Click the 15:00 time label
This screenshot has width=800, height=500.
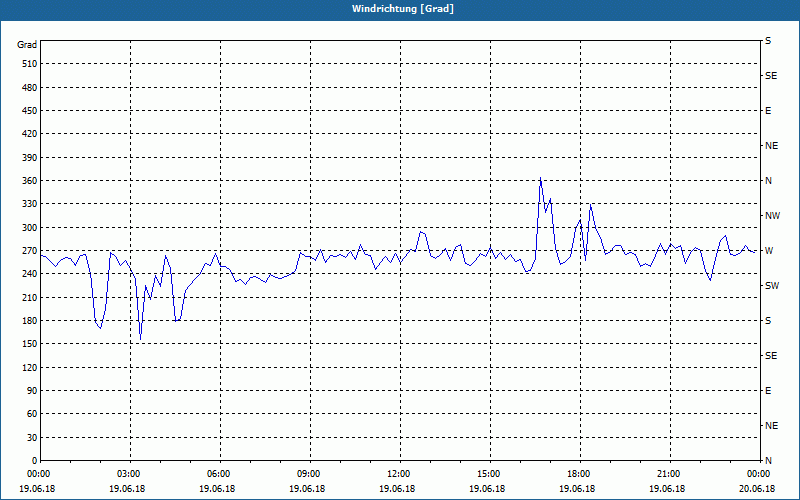[x=490, y=474]
